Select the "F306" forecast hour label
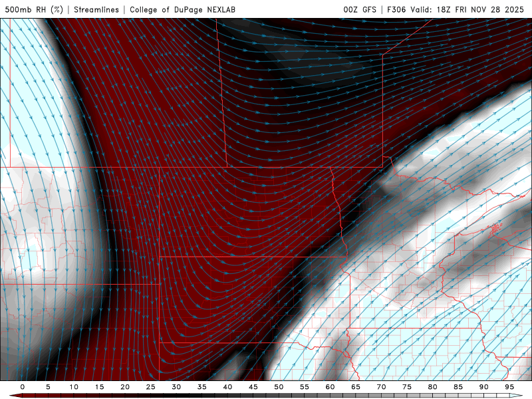The image size is (532, 399). click(396, 9)
